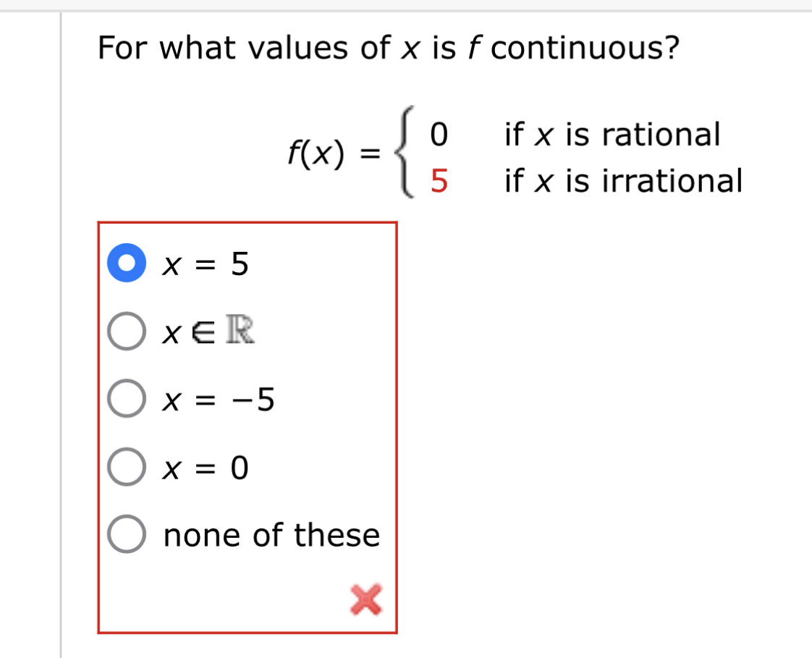The height and width of the screenshot is (658, 812).
Task: Select the option x ∈ R
Action: tap(125, 333)
